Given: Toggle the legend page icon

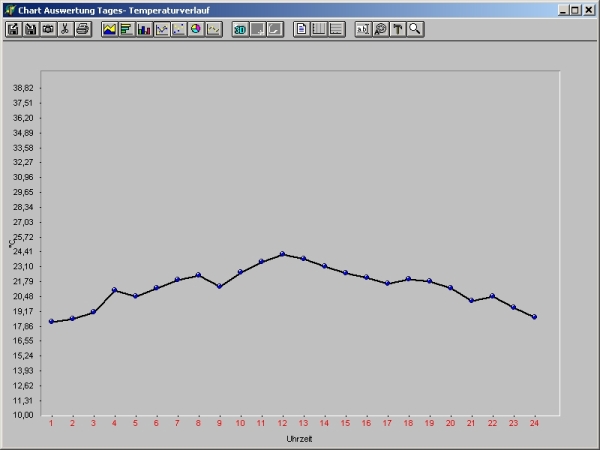Looking at the screenshot, I should (x=301, y=29).
